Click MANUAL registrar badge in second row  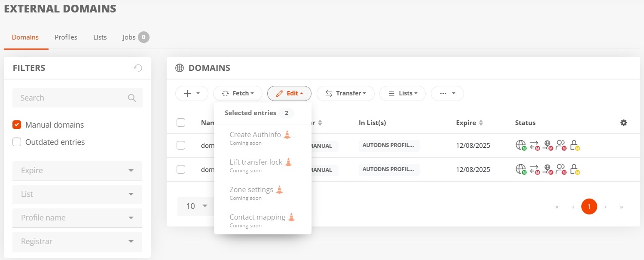click(325, 170)
